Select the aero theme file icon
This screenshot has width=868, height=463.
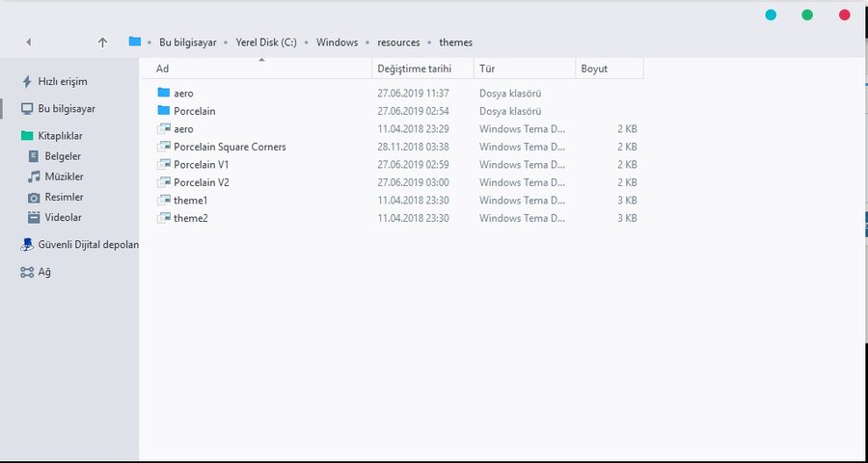163,128
